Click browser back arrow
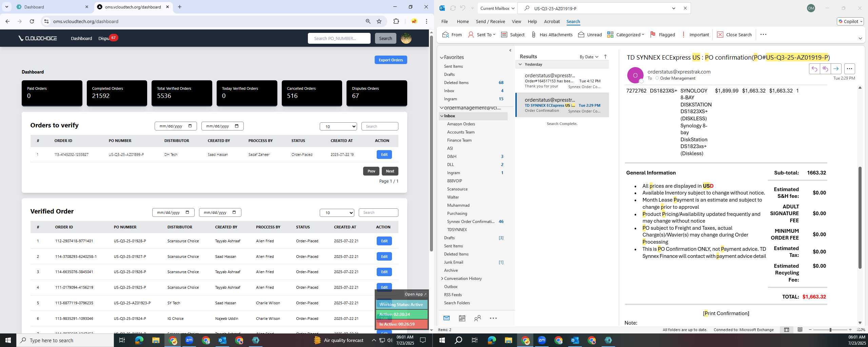Screen dimensions: 868x347 [x=7, y=21]
